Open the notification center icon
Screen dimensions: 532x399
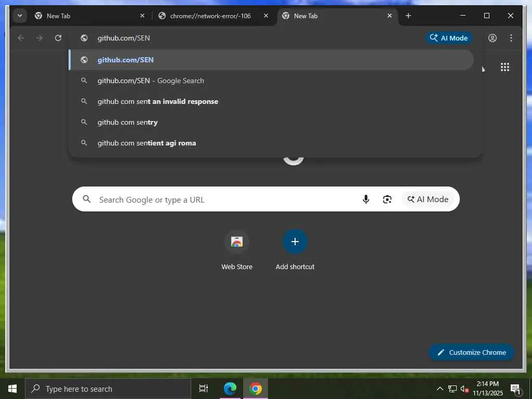pos(515,389)
